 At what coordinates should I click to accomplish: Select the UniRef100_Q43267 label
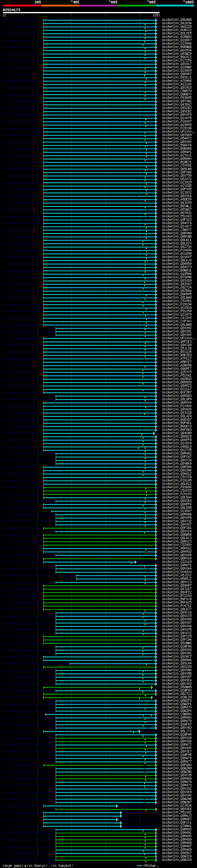(x=177, y=589)
